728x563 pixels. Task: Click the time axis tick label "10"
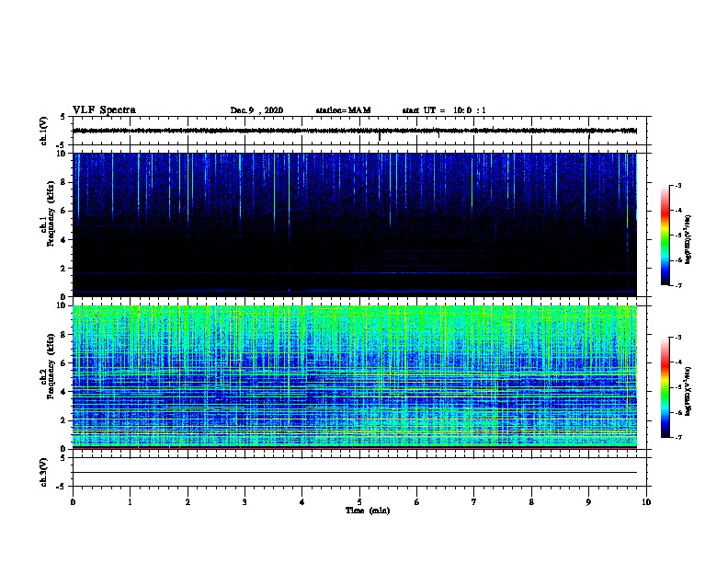(x=646, y=502)
